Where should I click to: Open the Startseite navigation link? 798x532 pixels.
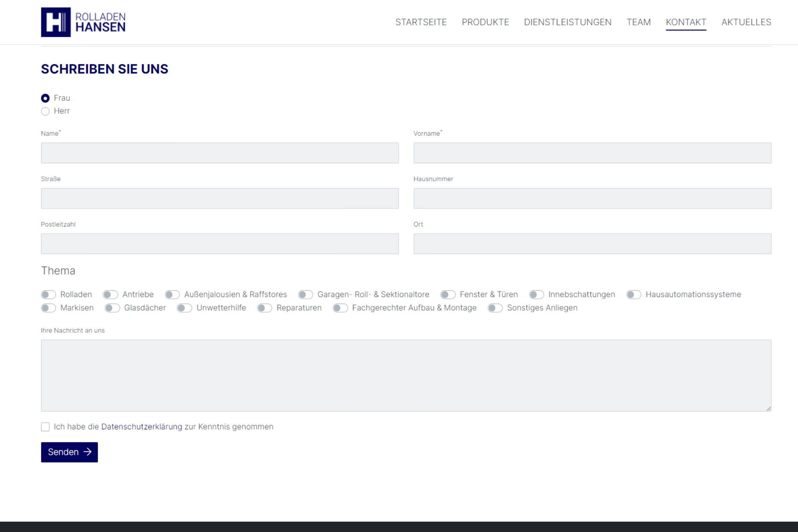[x=421, y=22]
